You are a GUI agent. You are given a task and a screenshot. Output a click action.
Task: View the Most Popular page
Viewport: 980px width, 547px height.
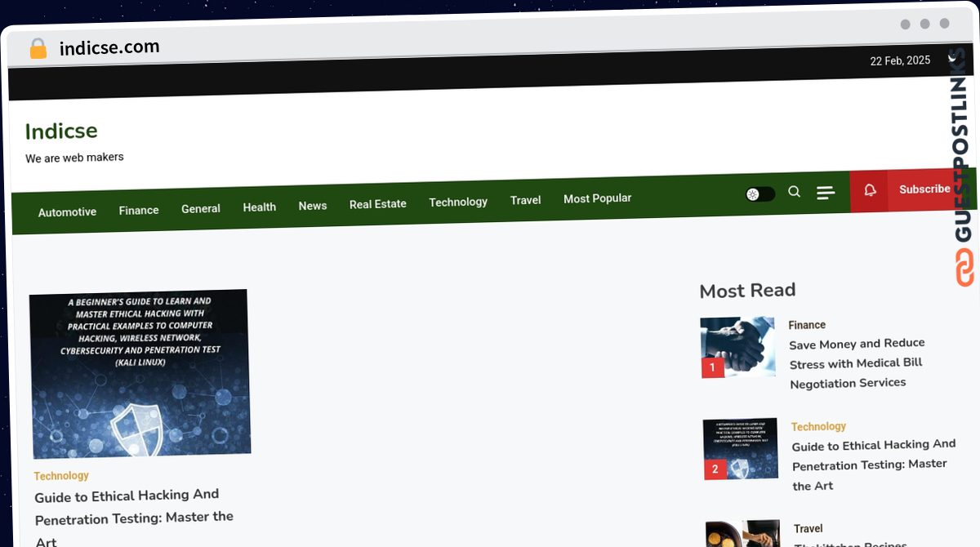(x=598, y=198)
